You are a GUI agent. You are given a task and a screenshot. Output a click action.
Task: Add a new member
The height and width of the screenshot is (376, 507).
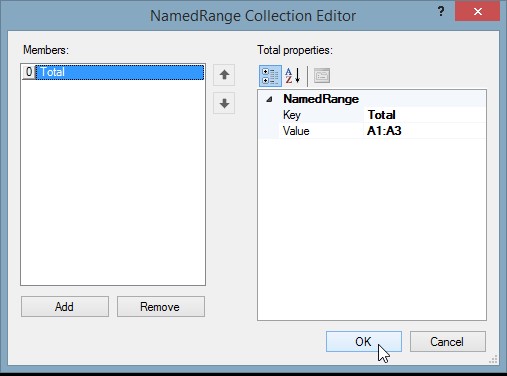coord(65,307)
